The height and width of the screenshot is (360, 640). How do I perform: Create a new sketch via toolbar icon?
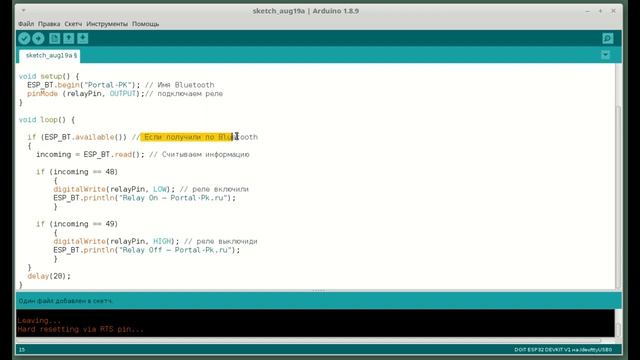click(54, 38)
